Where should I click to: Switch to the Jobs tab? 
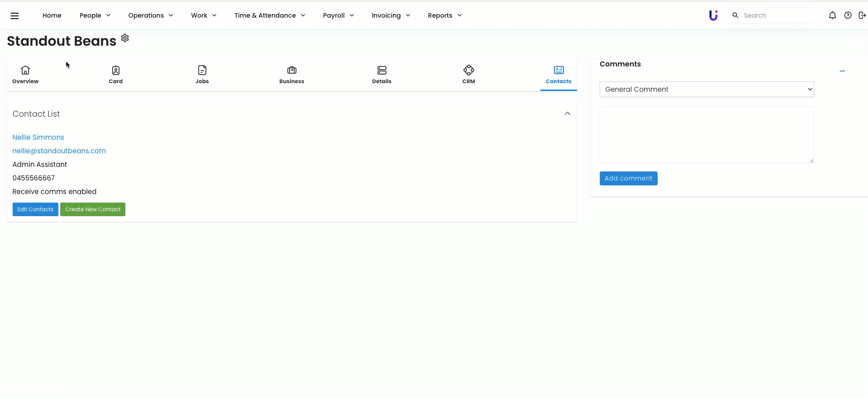click(x=202, y=75)
